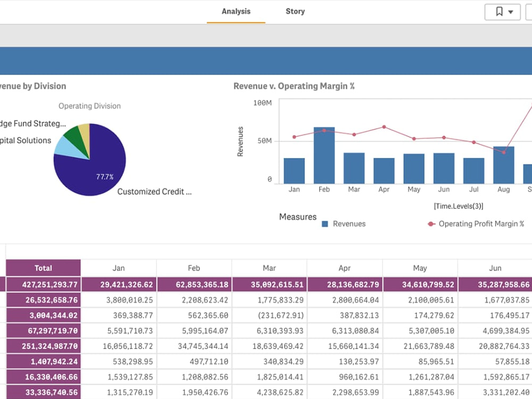Click total cell 33,336,740.56
532x399 pixels.
click(x=44, y=392)
